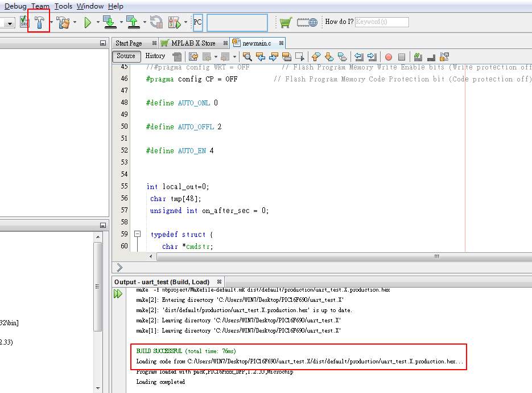532x393 pixels.
Task: Switch to the MPLAB X Store tab
Action: coord(193,43)
